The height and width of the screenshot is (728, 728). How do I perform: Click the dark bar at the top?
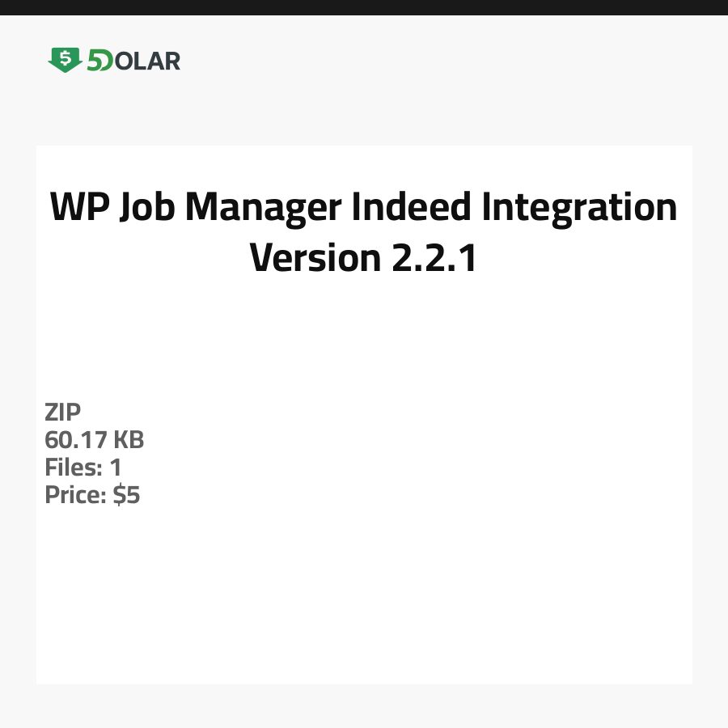click(364, 7)
